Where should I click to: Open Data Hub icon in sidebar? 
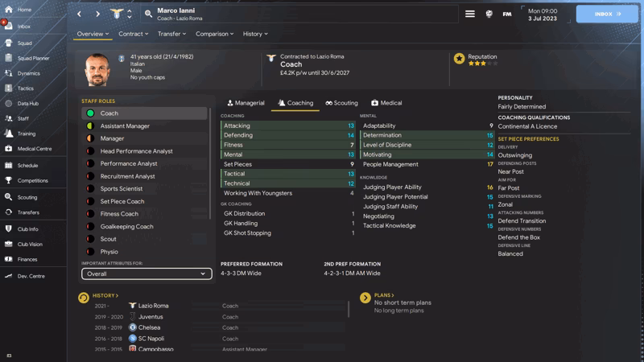[x=9, y=104]
